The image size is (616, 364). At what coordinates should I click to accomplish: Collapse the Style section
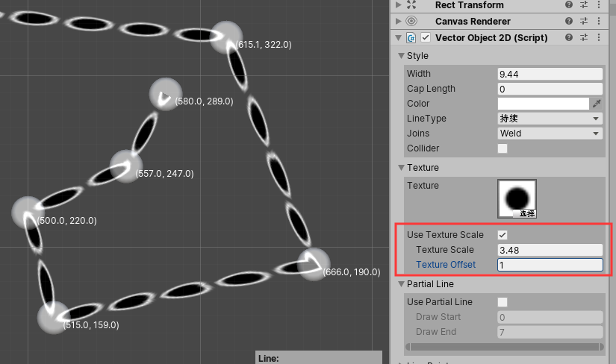[401, 56]
